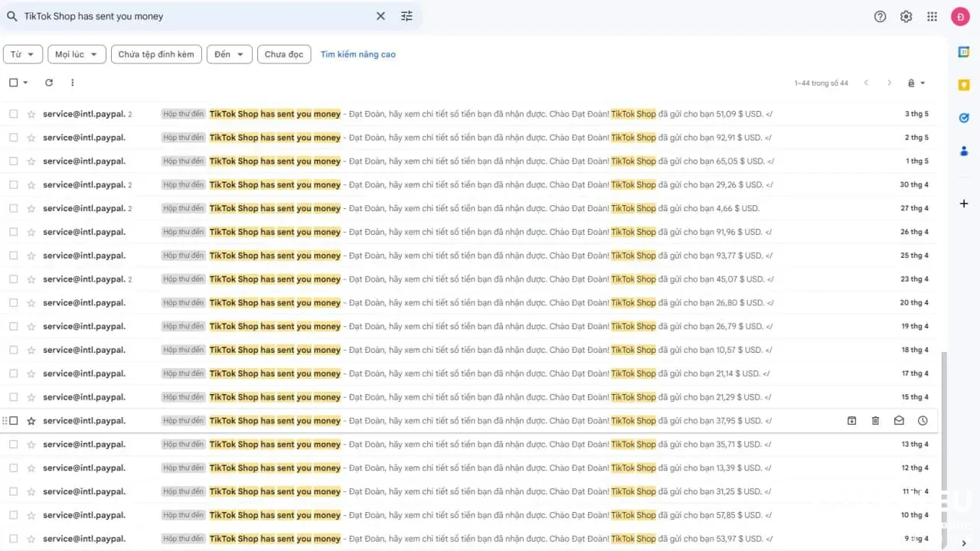Tick the checkbox for the 91,96 $ USD email
The height and width of the screenshot is (551, 980).
point(13,232)
